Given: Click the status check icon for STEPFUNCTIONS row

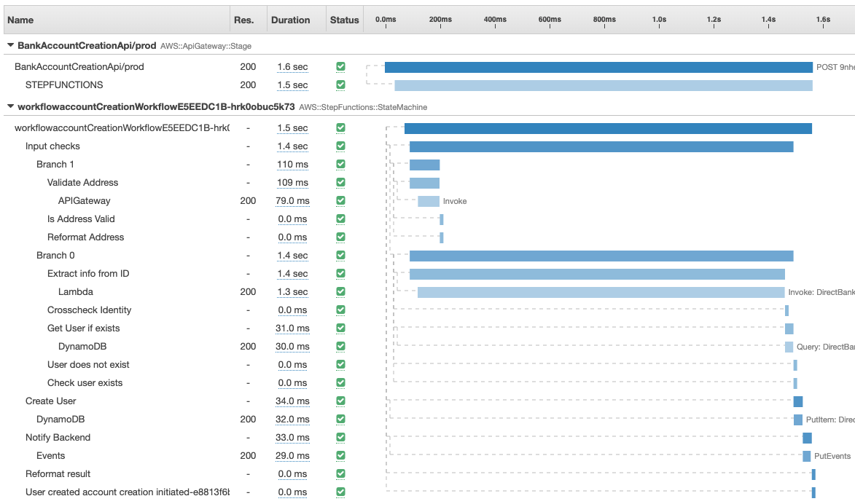Looking at the screenshot, I should (340, 84).
